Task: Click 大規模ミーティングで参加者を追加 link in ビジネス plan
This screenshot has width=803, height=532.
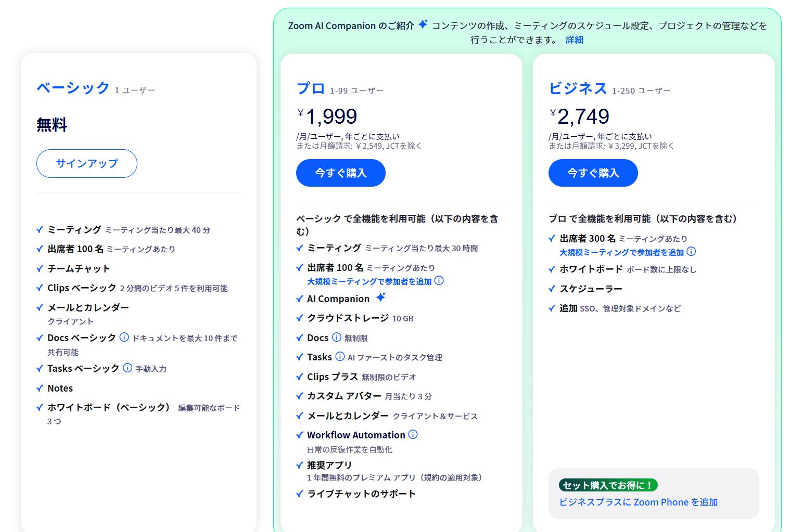Action: point(621,252)
